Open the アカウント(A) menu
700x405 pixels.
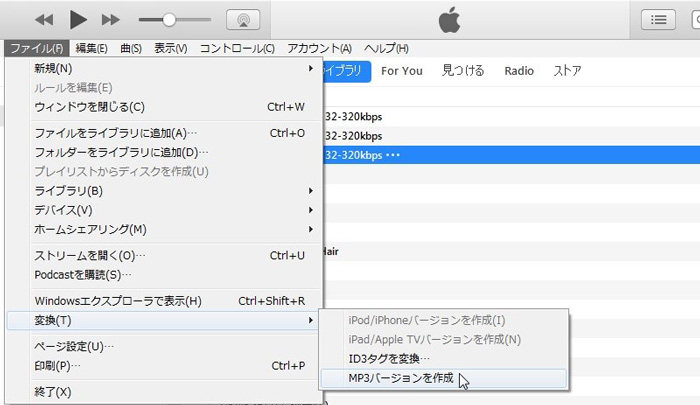point(319,48)
